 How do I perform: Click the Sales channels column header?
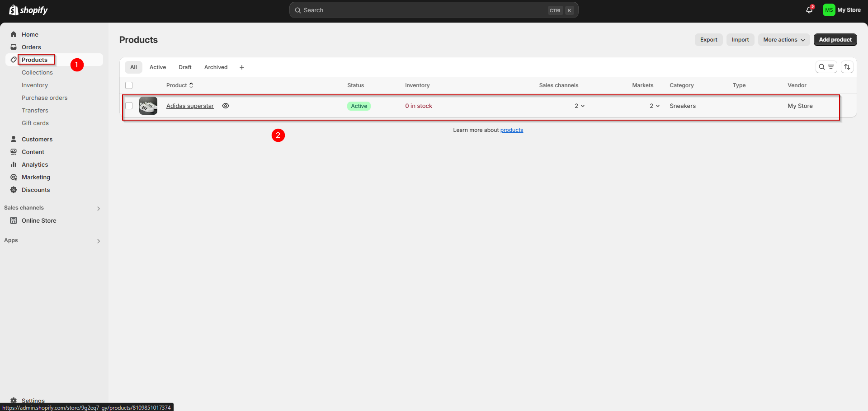pyautogui.click(x=559, y=85)
